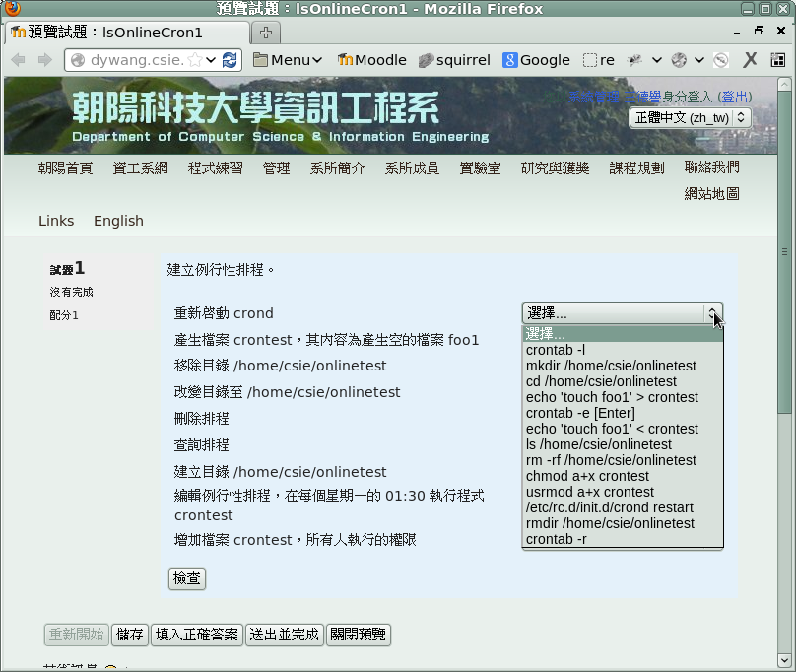Open the Moodle bookmark

pyautogui.click(x=371, y=60)
